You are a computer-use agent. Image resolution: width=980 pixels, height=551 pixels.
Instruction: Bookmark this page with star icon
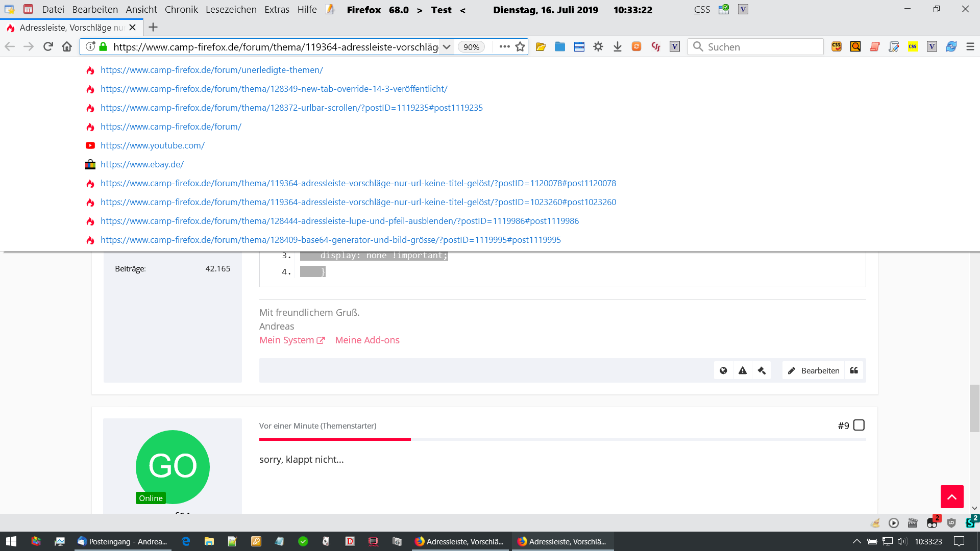[520, 47]
